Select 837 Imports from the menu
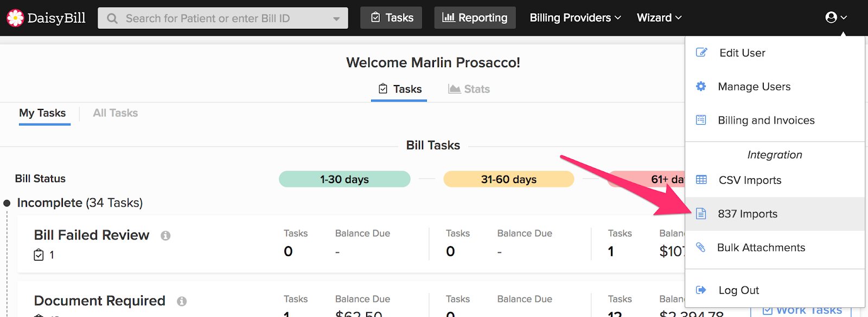The width and height of the screenshot is (868, 317). click(748, 214)
